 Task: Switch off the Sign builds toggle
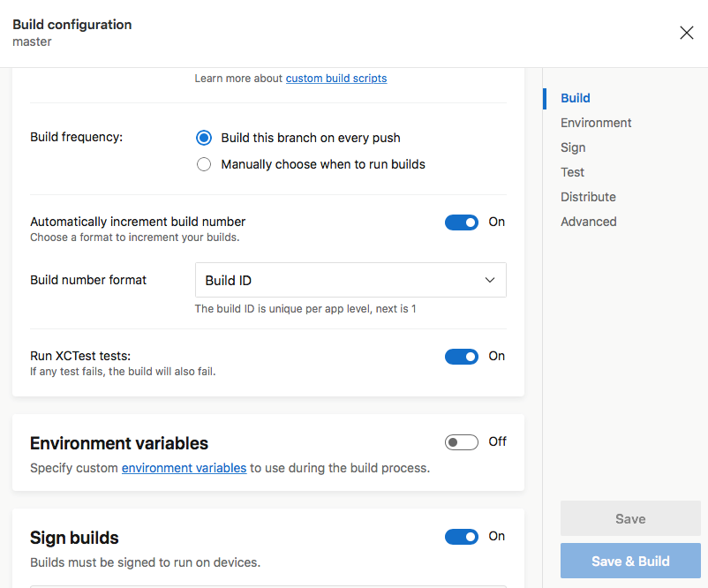tap(462, 537)
